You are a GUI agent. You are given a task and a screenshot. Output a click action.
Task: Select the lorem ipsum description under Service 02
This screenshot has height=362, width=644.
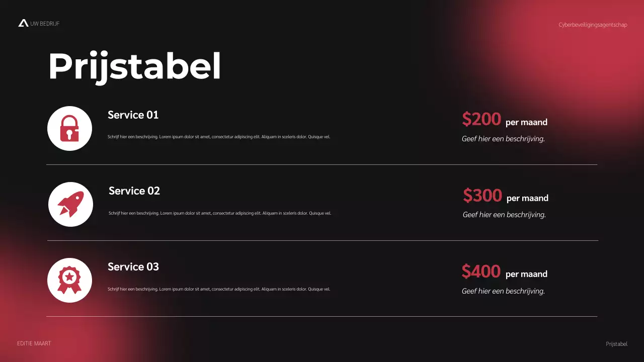tap(220, 213)
